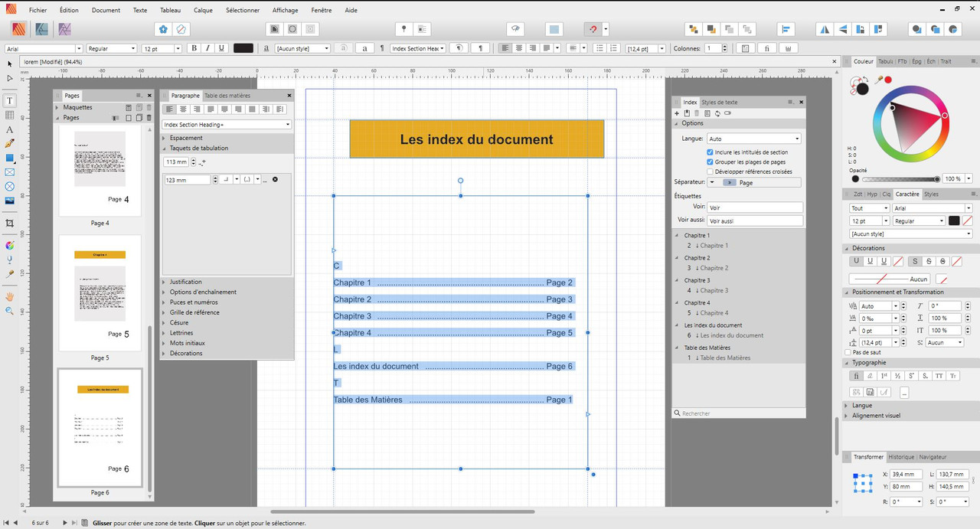Toggle All Caps TT typography button

(x=939, y=376)
